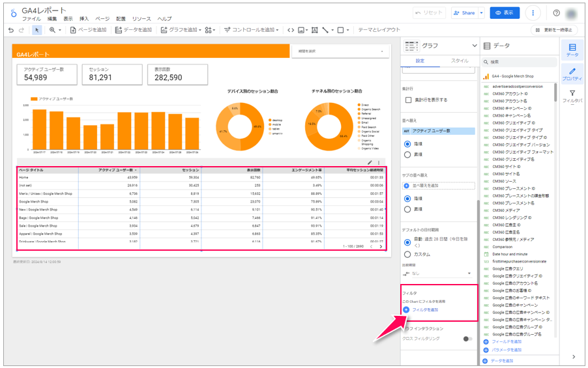Toggle the クロス フィルタリング switch
The width and height of the screenshot is (588, 368).
tap(467, 339)
